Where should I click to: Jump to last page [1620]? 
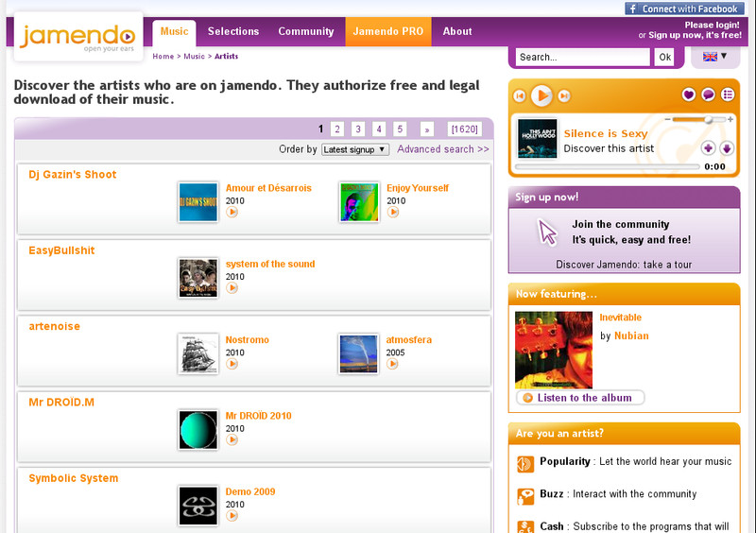[x=464, y=129]
